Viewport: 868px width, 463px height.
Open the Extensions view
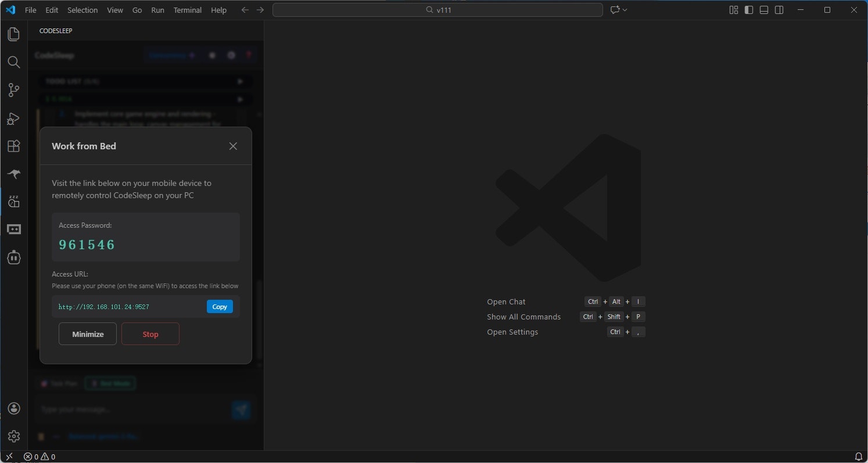pyautogui.click(x=13, y=146)
